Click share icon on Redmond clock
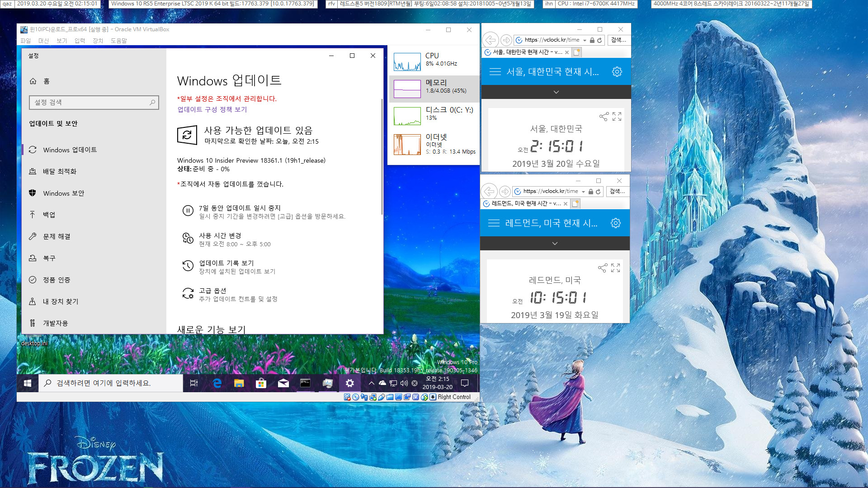Screen dimensions: 868x488 (x=603, y=268)
